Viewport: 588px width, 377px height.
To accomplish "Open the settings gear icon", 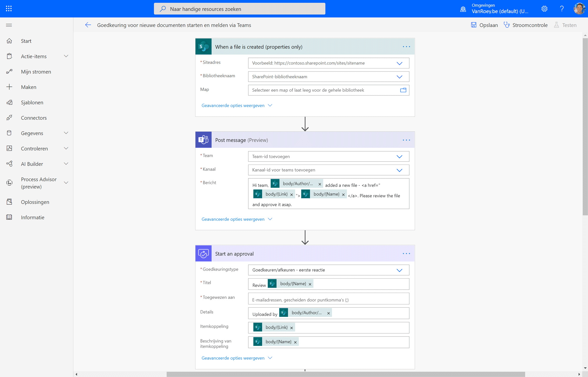I will click(544, 9).
